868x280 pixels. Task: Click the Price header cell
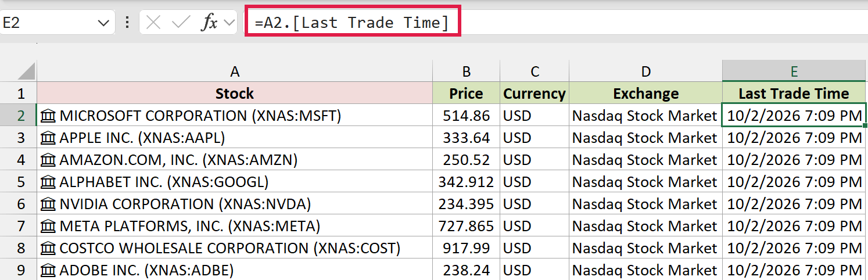(467, 94)
